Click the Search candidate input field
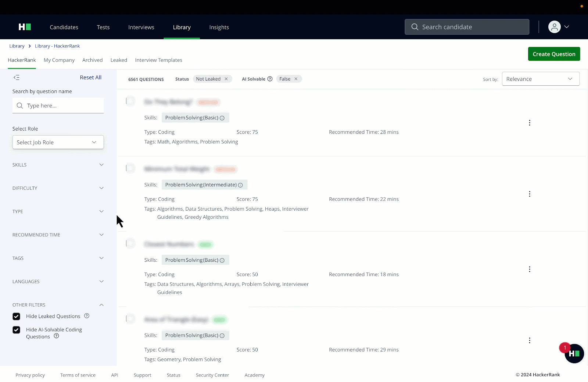588x382 pixels. [467, 27]
